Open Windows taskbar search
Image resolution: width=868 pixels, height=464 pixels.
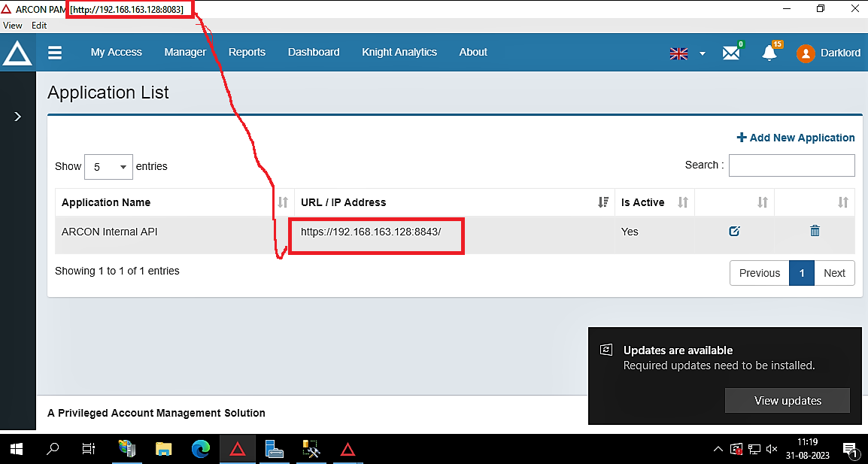coord(53,449)
